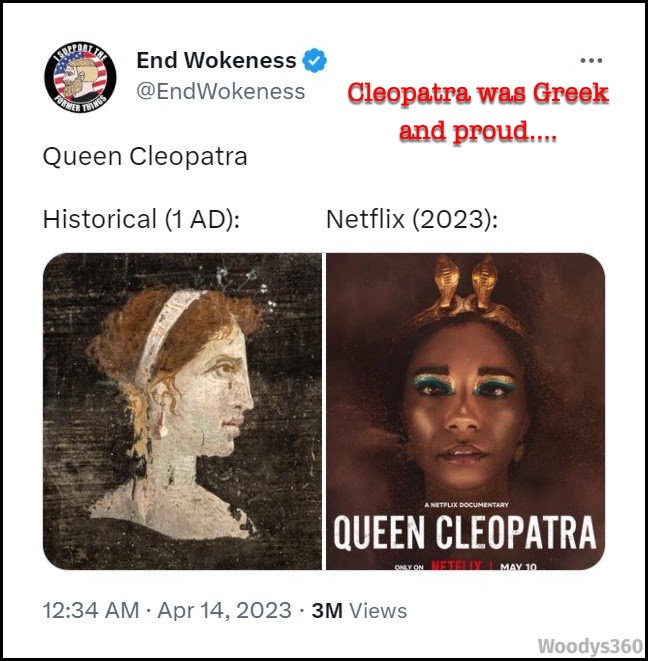Viewport: 648px width, 661px height.
Task: Open the historical fresco portrait image
Action: point(182,411)
